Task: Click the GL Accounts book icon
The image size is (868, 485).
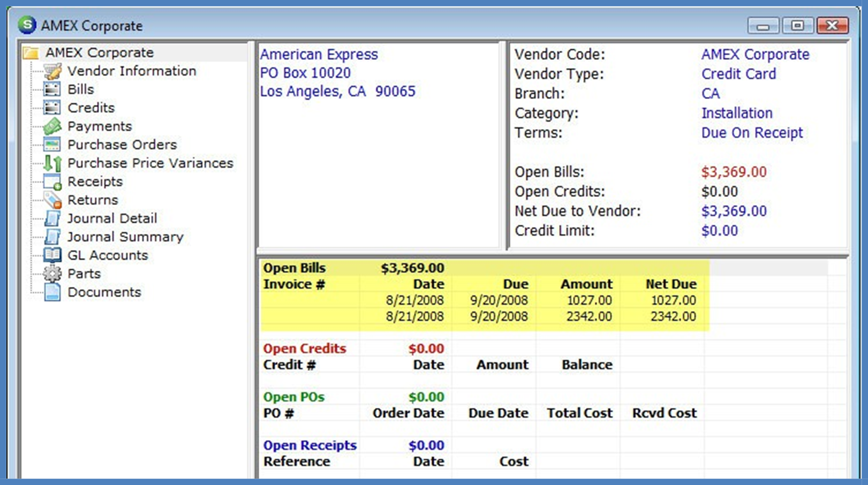Action: 52,255
